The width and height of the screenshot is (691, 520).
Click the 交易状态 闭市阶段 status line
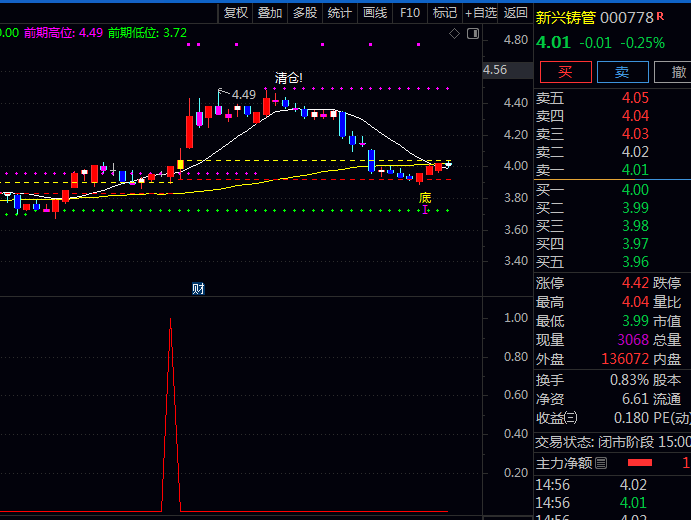coord(613,442)
